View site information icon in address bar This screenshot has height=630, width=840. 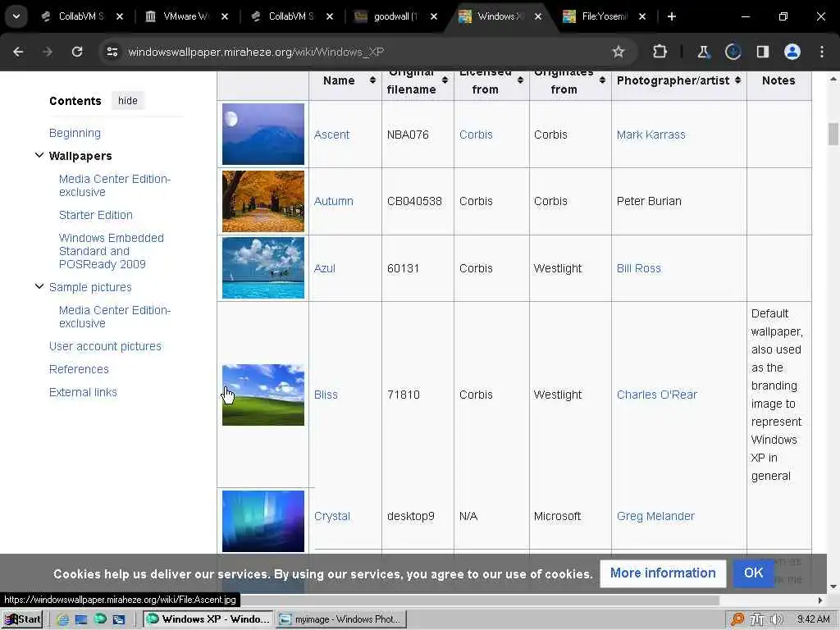coord(112,52)
